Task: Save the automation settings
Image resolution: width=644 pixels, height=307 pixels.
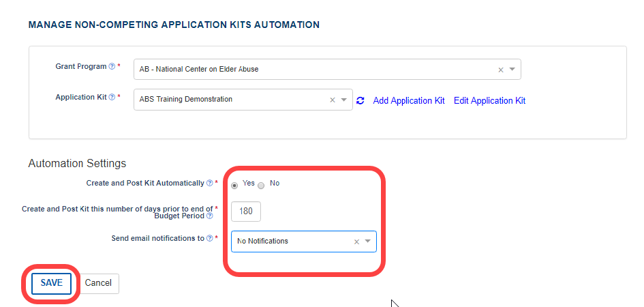Action: tap(51, 283)
